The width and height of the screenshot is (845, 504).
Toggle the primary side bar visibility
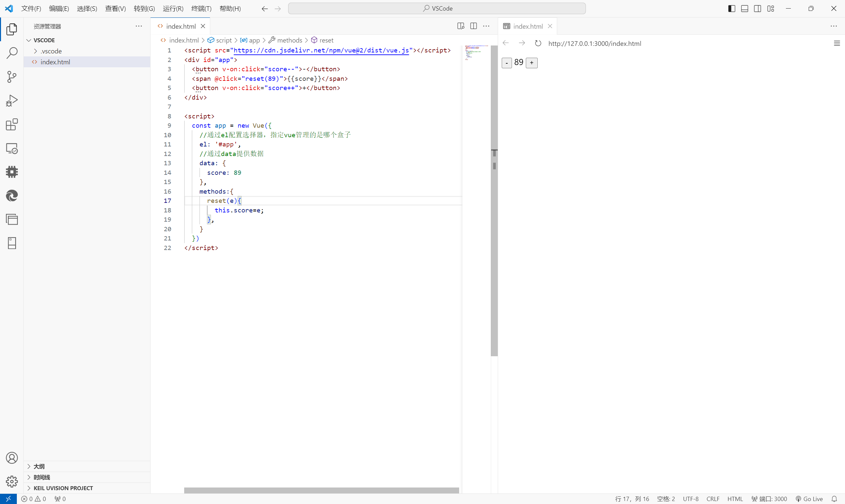(x=732, y=9)
